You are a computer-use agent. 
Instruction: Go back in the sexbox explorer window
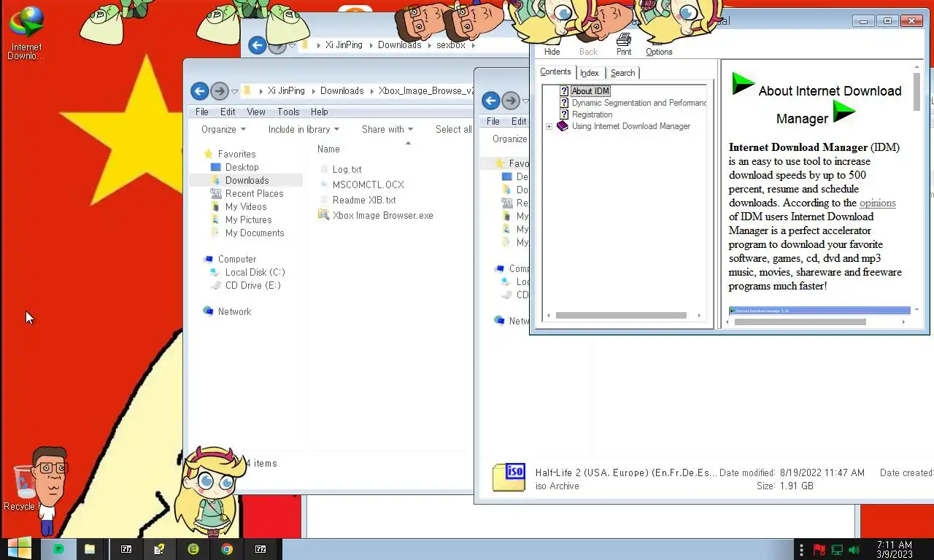pos(257,45)
